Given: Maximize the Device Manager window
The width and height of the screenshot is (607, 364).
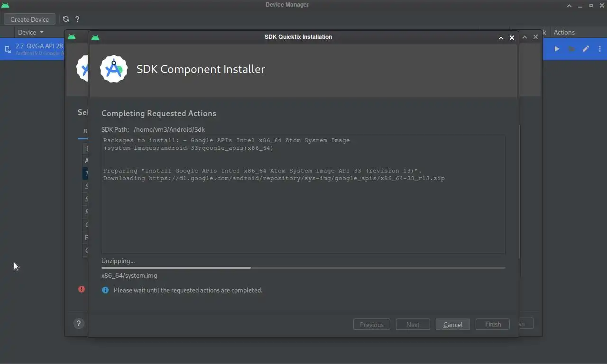Looking at the screenshot, I should pyautogui.click(x=591, y=5).
